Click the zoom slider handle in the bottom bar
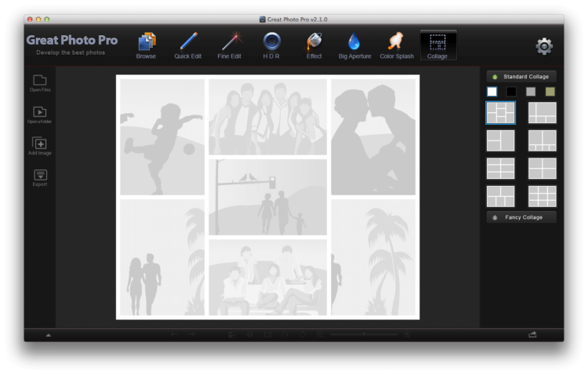This screenshot has height=375, width=588. pyautogui.click(x=364, y=334)
